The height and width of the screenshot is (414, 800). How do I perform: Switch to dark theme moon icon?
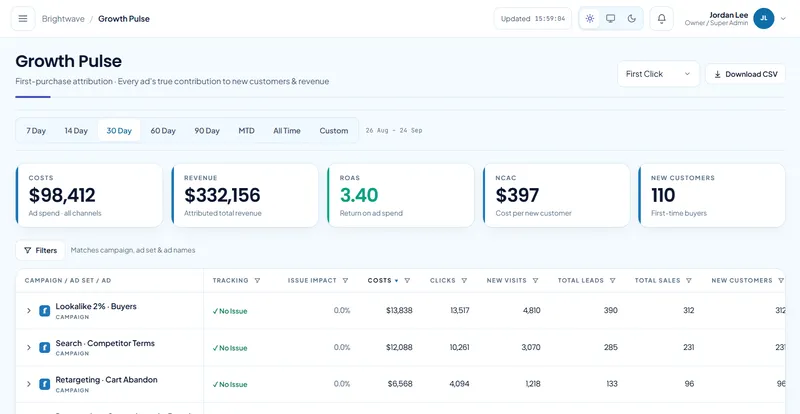click(x=632, y=19)
